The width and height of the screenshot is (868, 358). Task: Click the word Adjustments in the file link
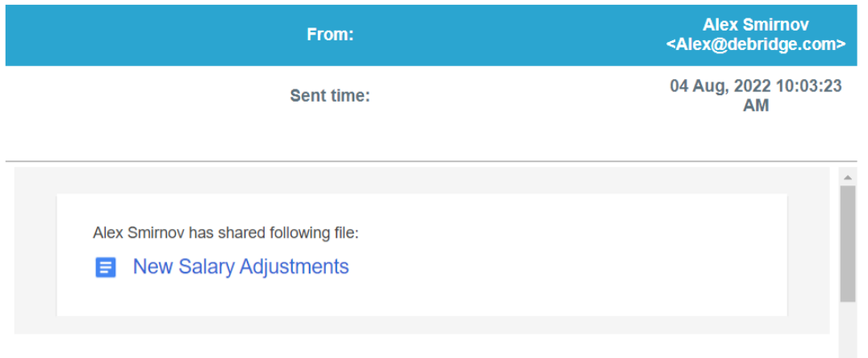pyautogui.click(x=294, y=267)
